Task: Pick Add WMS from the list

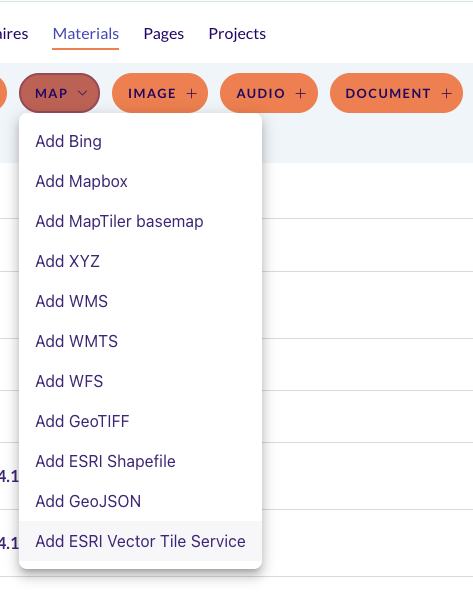Action: [140, 301]
